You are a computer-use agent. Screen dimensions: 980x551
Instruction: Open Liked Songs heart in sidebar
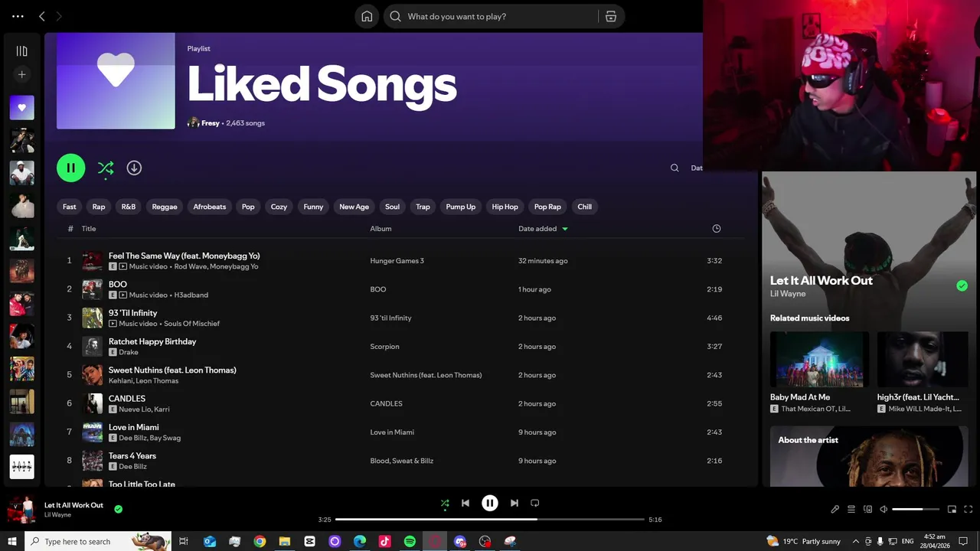click(21, 108)
